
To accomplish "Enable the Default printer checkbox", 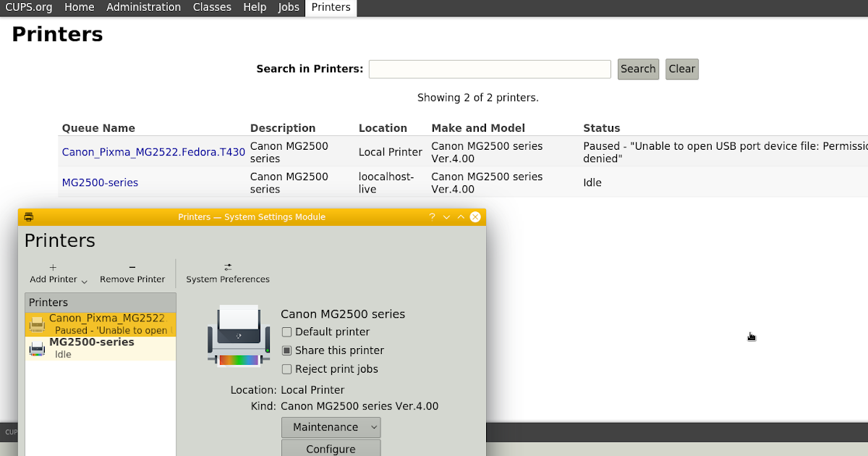I will pyautogui.click(x=287, y=332).
